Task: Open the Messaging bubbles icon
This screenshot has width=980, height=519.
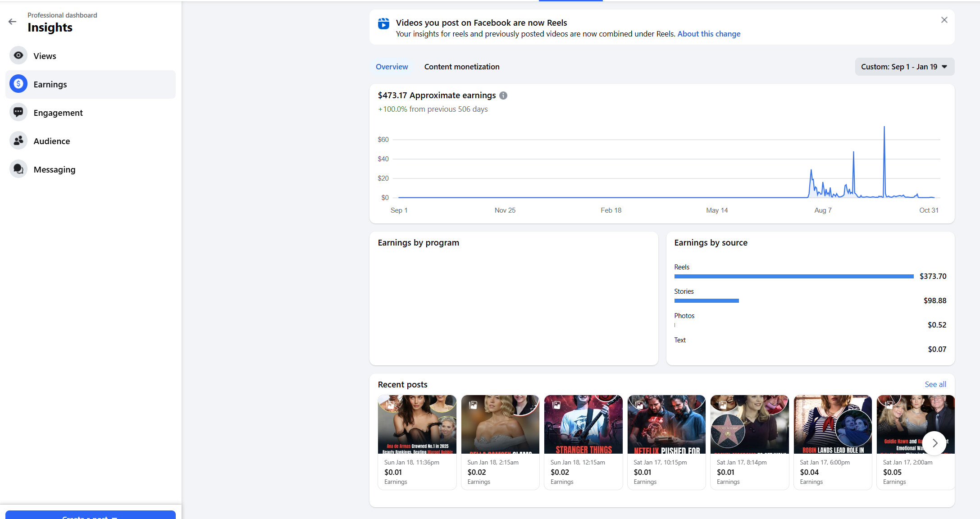Action: click(18, 169)
